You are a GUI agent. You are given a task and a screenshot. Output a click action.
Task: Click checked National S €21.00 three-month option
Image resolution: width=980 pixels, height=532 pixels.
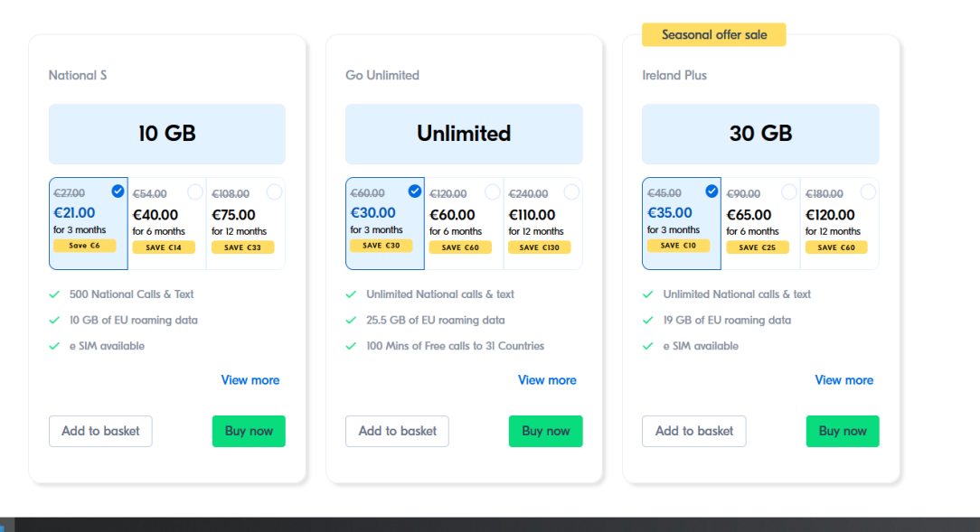coord(89,222)
